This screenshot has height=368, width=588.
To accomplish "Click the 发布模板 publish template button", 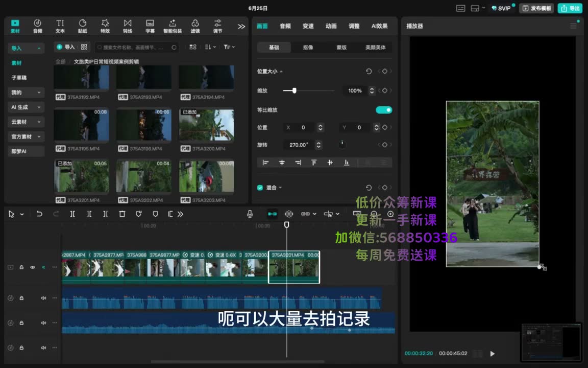I will pyautogui.click(x=537, y=8).
